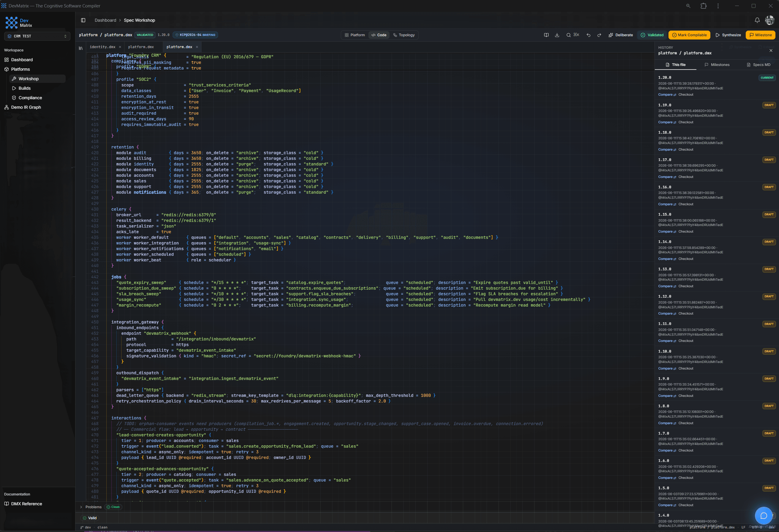Click the dev branch in status bar
Screen dimensions: 779x532
coord(86,527)
